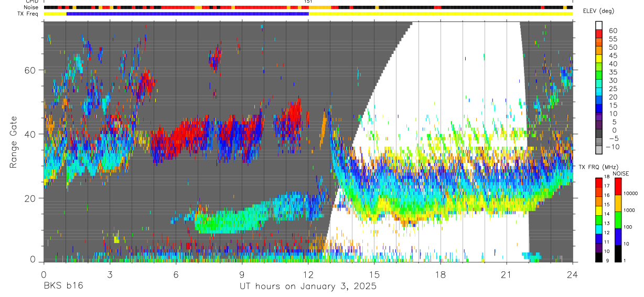Click the x-axis tick label '24'
The height and width of the screenshot is (297, 644).
[573, 274]
